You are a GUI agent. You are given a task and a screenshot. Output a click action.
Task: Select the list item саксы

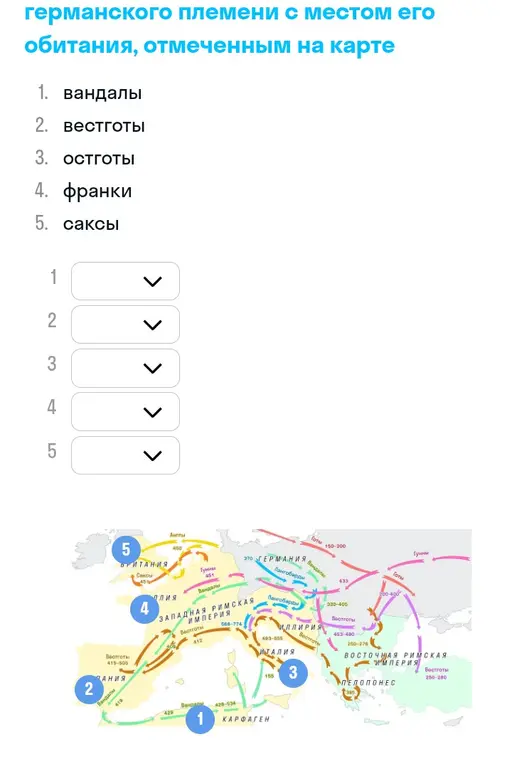point(91,224)
